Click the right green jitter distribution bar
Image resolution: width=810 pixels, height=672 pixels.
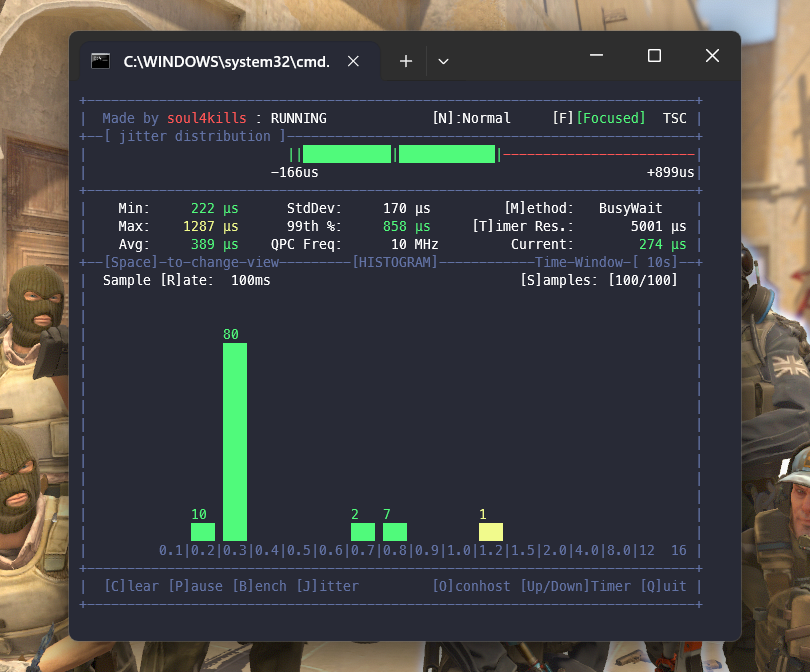click(x=447, y=154)
